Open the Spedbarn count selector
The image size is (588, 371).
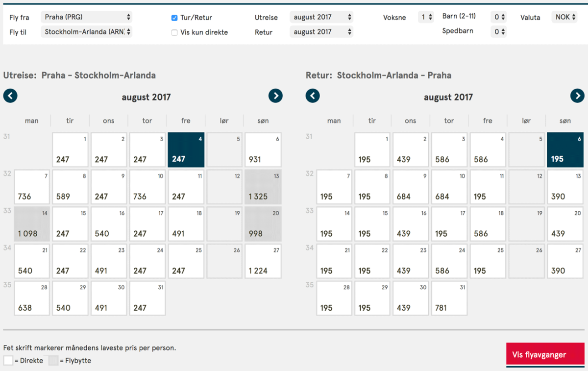tap(498, 32)
